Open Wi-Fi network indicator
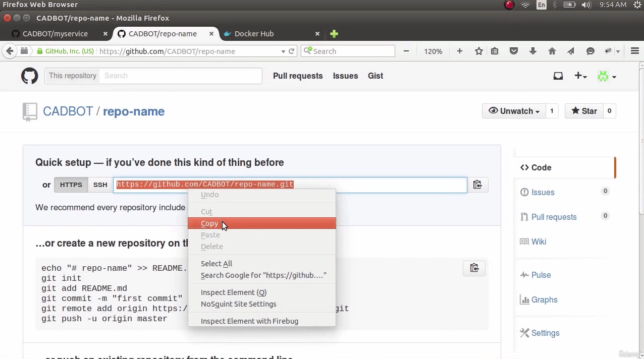 [525, 5]
